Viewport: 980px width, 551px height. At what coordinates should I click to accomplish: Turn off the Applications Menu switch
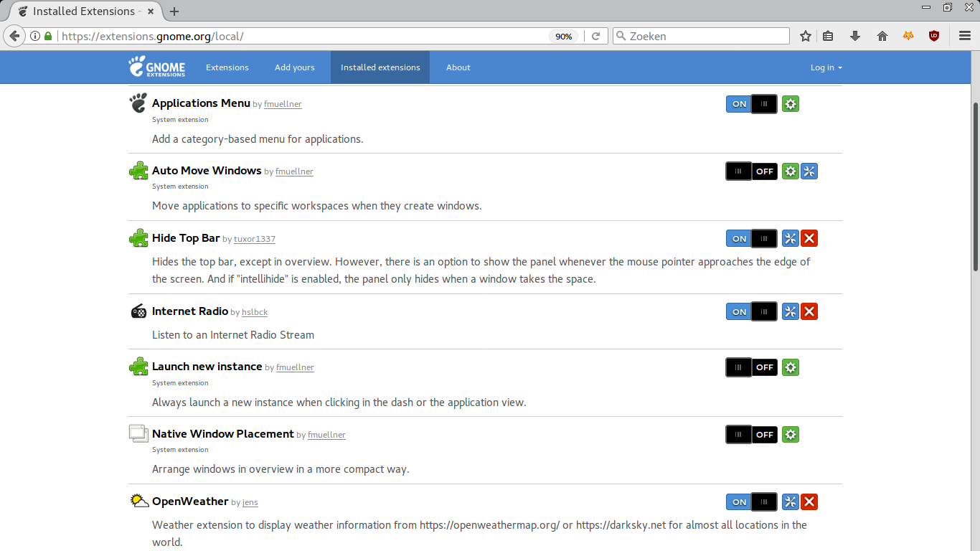[751, 104]
